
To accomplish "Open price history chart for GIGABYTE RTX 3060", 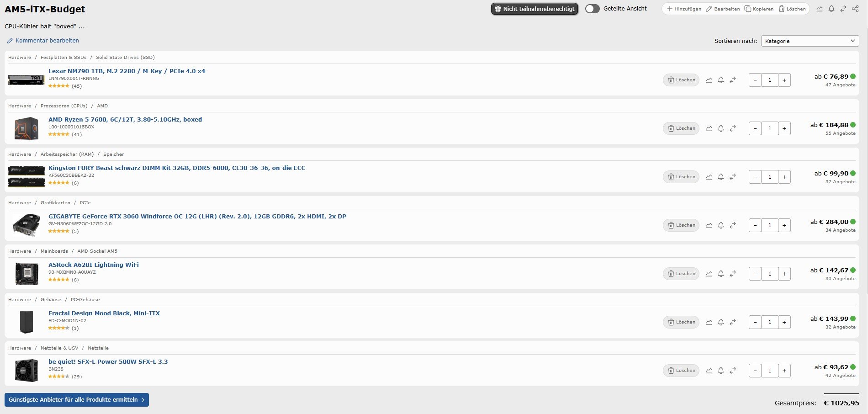I will point(709,225).
